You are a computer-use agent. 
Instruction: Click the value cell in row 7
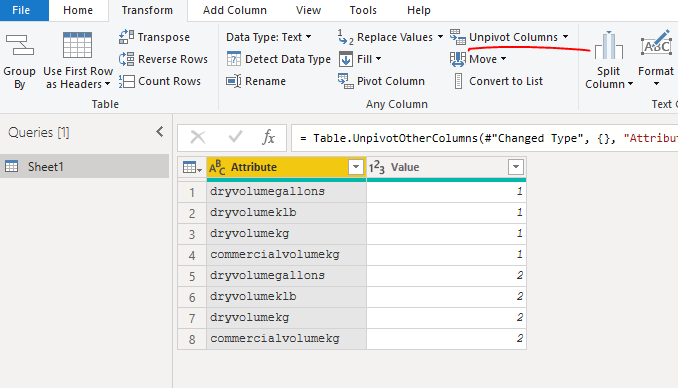point(446,317)
